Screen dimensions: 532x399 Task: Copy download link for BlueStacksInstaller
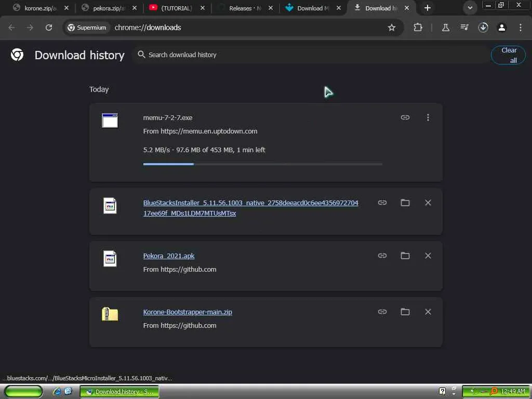(x=382, y=203)
